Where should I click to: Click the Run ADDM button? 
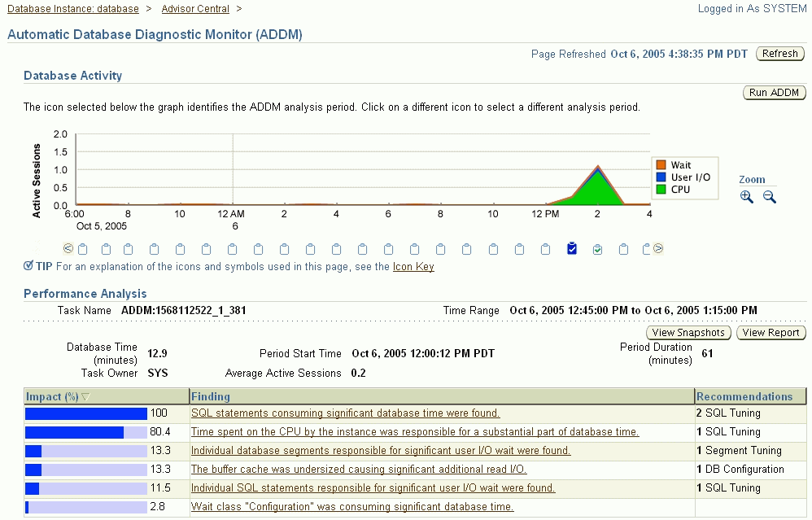(774, 92)
